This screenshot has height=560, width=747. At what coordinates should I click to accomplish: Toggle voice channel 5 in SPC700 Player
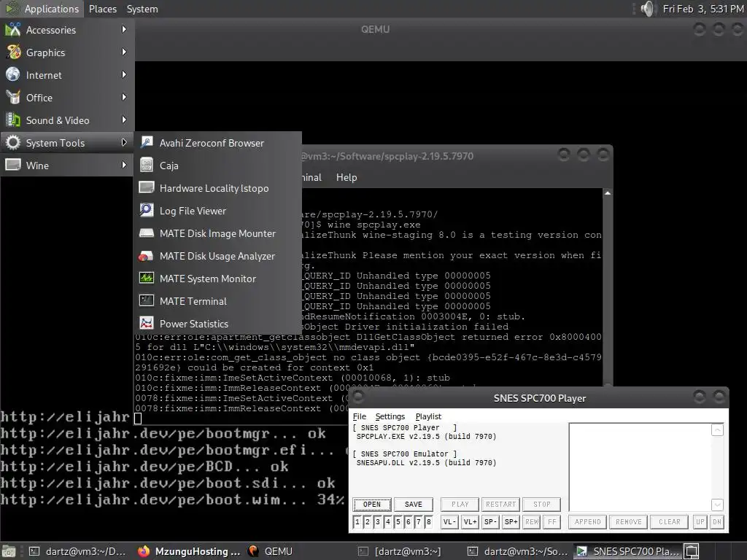[x=398, y=522]
